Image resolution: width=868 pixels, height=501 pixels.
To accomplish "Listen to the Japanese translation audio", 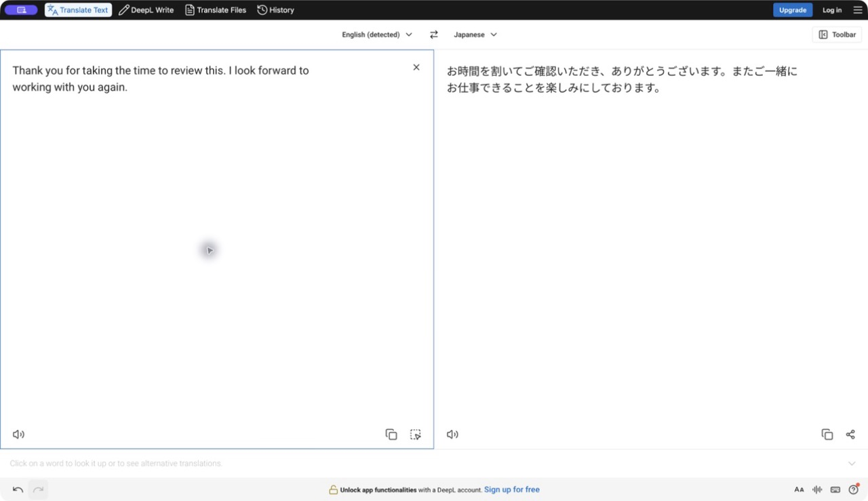I will 452,435.
